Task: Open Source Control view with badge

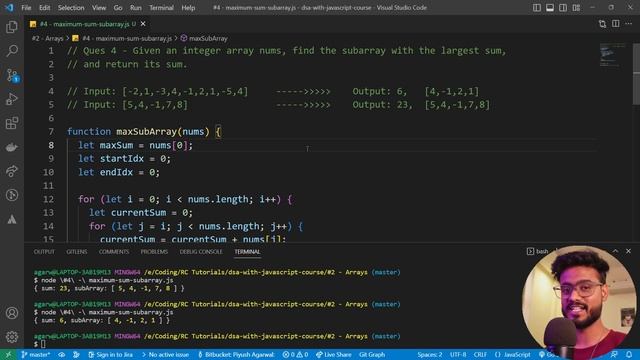Action: pyautogui.click(x=12, y=76)
